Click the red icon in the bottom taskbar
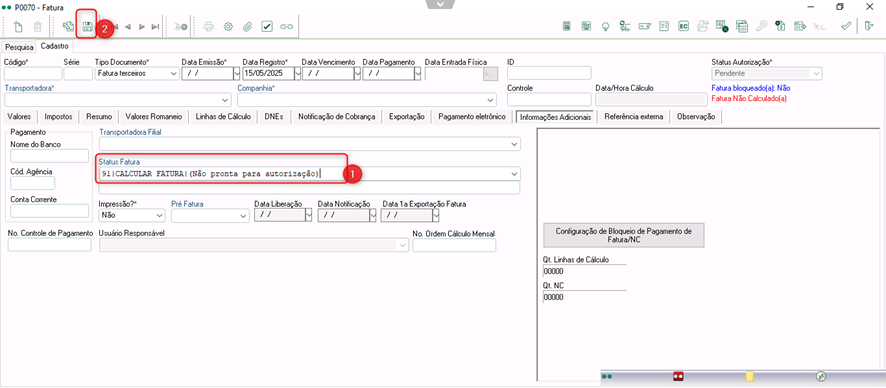886x388 pixels. click(x=678, y=376)
